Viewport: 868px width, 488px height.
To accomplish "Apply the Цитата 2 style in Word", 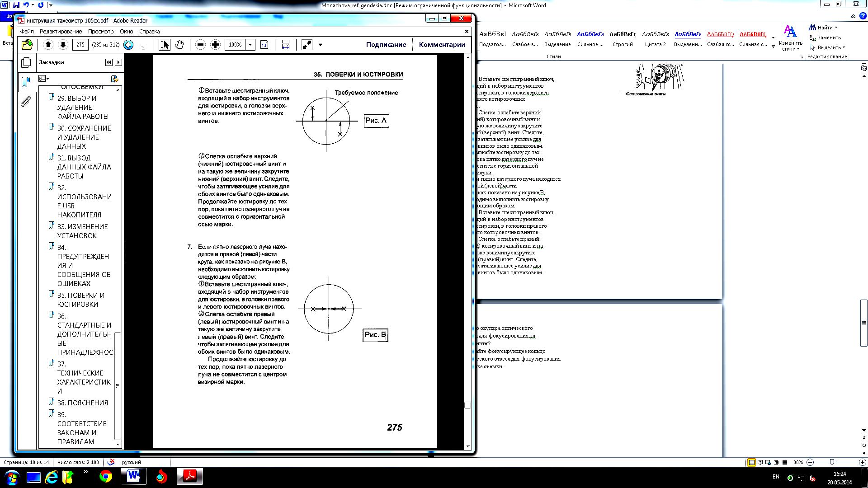I will (x=655, y=38).
